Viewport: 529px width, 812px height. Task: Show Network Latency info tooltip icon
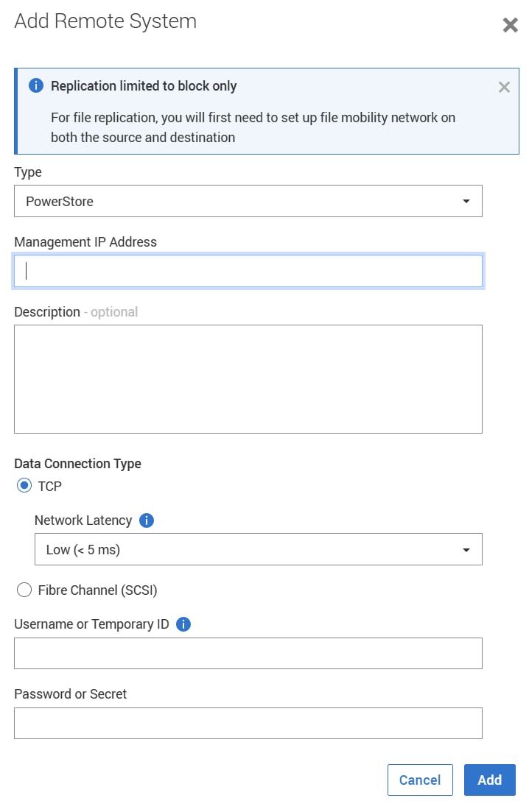[x=147, y=520]
